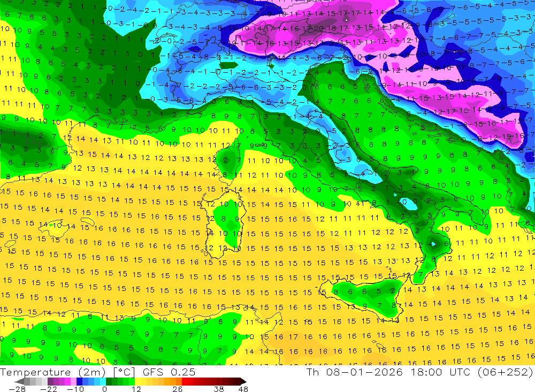Pick the bright red legend swatch at 26
The image size is (535, 392).
point(185,381)
